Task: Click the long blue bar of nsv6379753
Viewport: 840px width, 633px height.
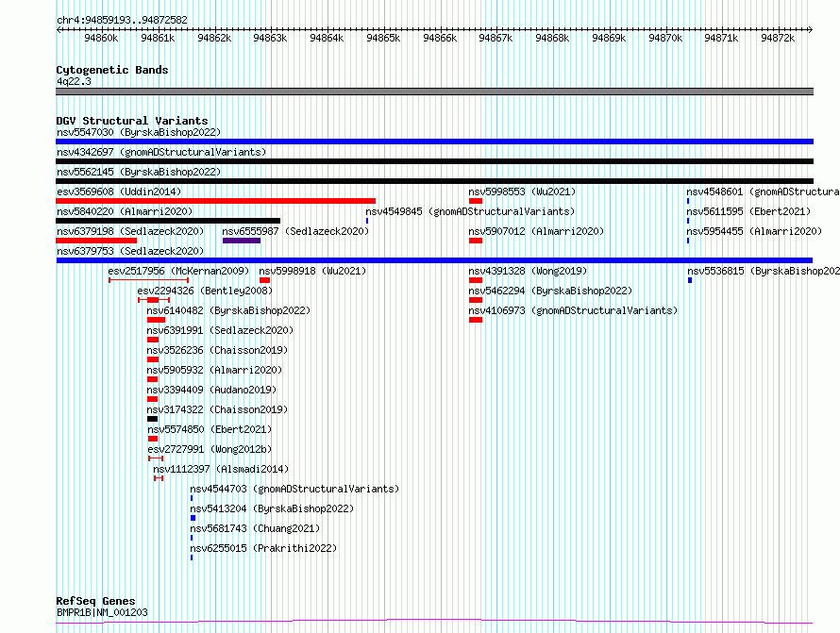Action: point(434,260)
